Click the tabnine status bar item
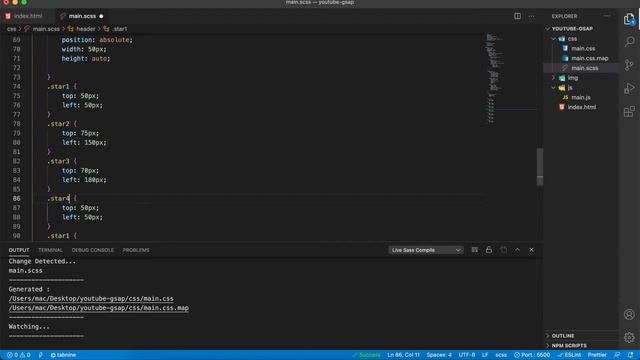640x360 pixels. [63, 355]
